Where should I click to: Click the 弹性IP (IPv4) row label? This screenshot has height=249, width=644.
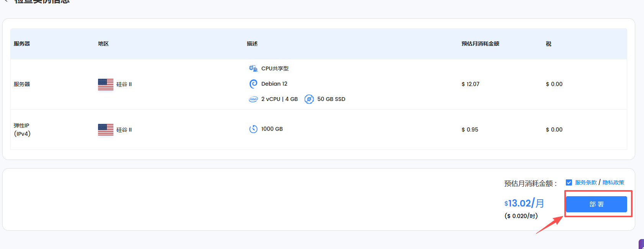22,130
